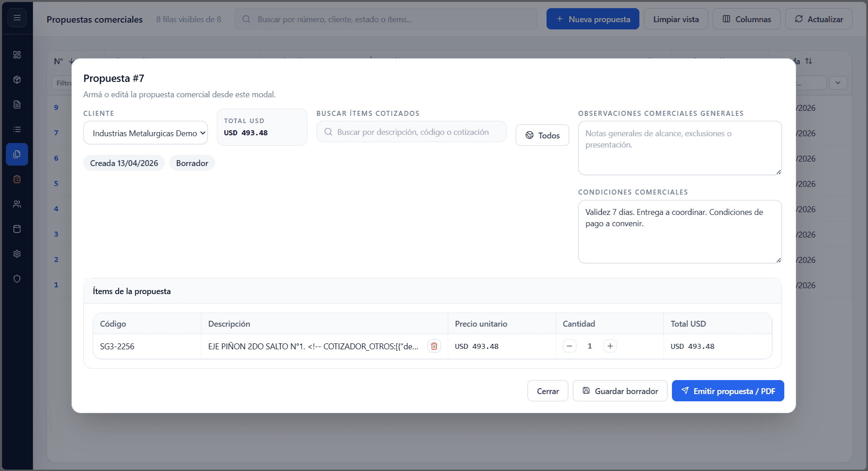Click the Actualizar refresh button
Image resolution: width=868 pixels, height=471 pixels.
click(819, 19)
